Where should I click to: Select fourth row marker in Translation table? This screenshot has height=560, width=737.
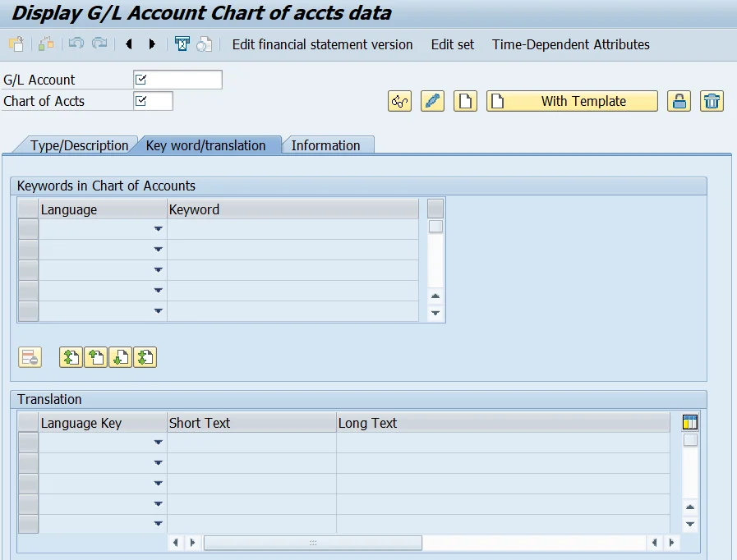click(x=28, y=503)
